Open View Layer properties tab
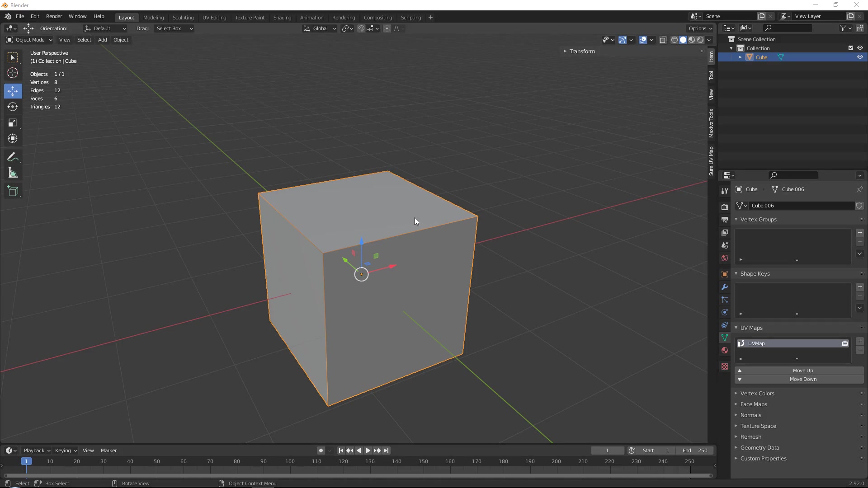Viewport: 868px width, 488px height. (725, 232)
